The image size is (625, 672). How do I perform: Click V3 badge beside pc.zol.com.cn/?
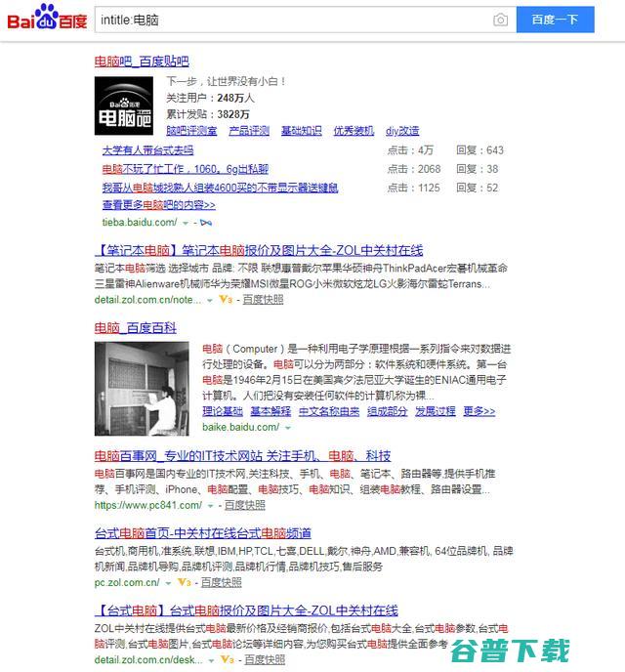(184, 582)
